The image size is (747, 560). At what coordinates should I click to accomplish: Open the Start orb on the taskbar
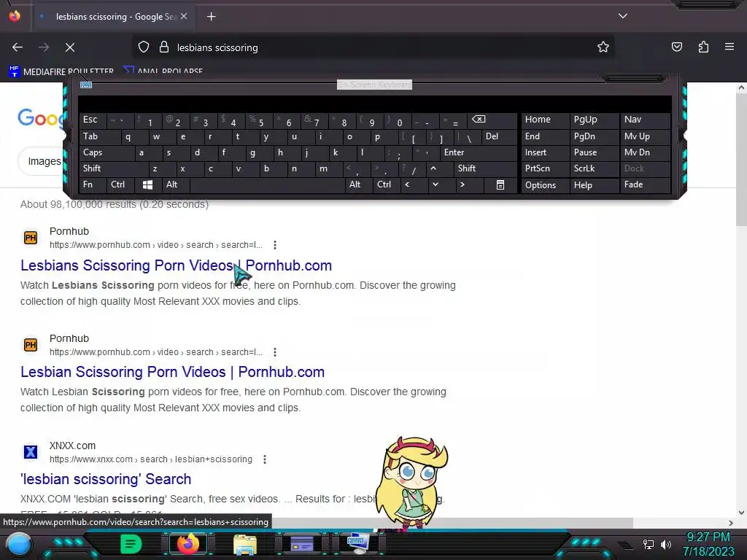click(x=19, y=544)
